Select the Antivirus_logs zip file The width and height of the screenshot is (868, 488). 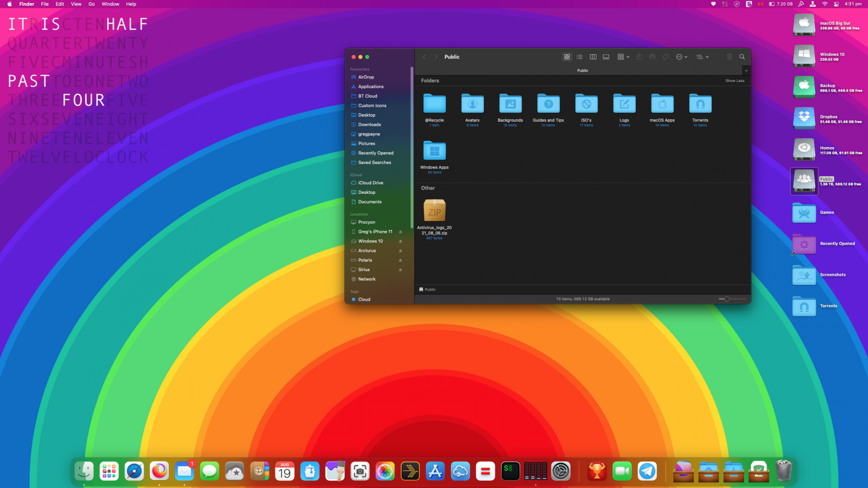coord(434,211)
